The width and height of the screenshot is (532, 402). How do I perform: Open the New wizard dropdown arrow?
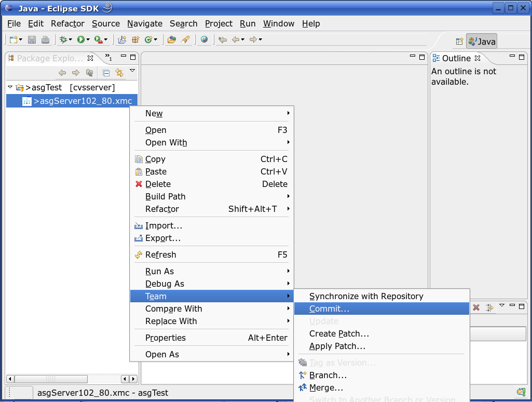point(21,39)
